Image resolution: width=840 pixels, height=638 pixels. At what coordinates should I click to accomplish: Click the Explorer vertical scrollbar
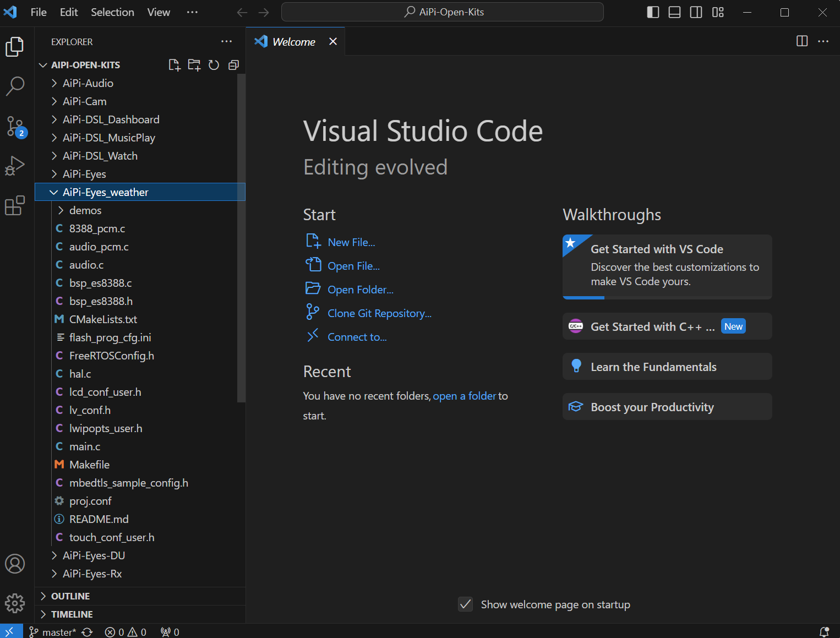pos(241,238)
